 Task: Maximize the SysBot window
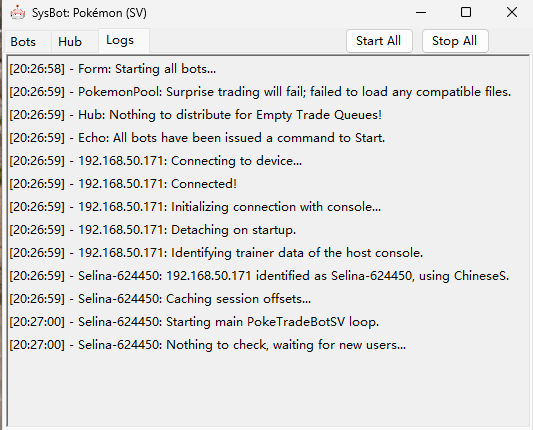(x=466, y=13)
